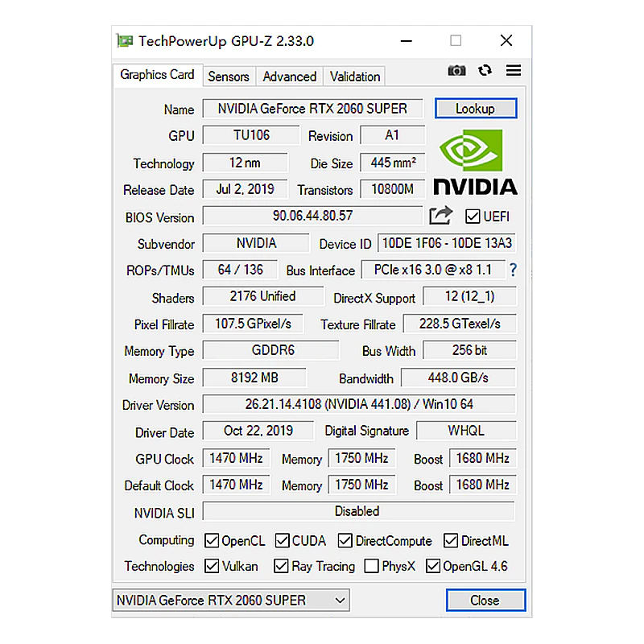Viewport: 644px width, 644px height.
Task: Toggle the OpenGL 4.6 checkbox
Action: click(433, 566)
